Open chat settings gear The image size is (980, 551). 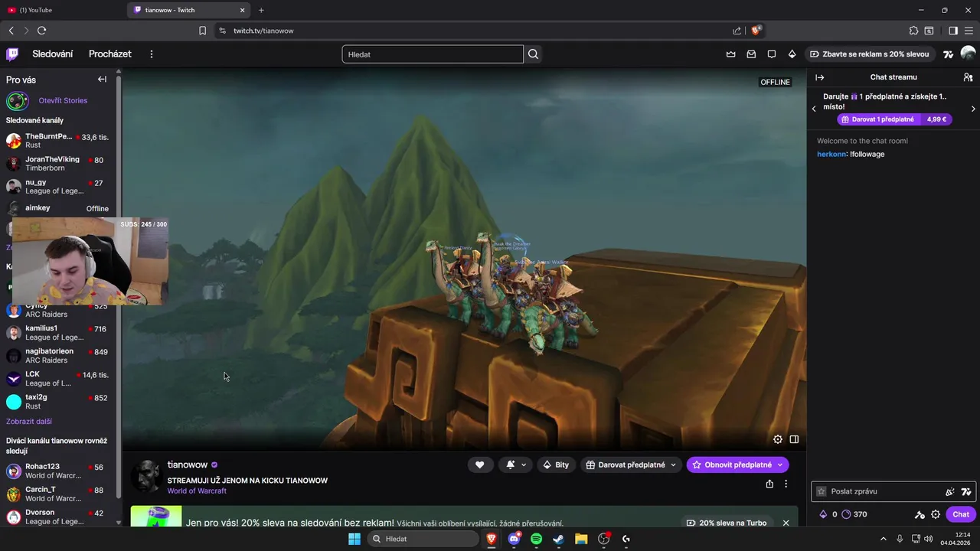936,514
